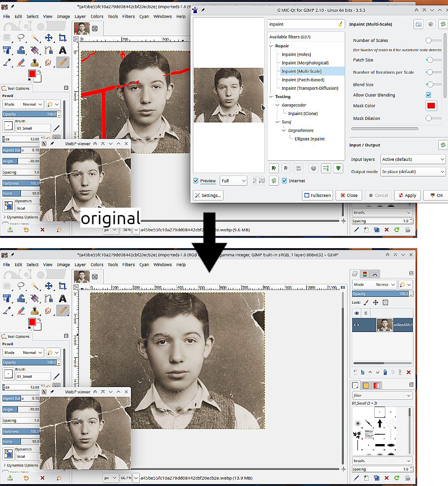Select Inpaint [Patch-Based] in the filter list
This screenshot has width=448, height=486.
point(302,80)
